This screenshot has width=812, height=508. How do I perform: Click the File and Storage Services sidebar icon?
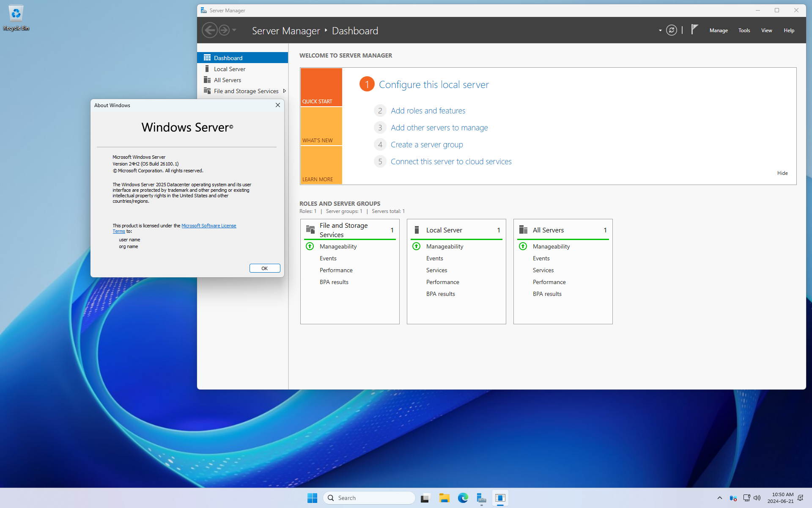207,91
